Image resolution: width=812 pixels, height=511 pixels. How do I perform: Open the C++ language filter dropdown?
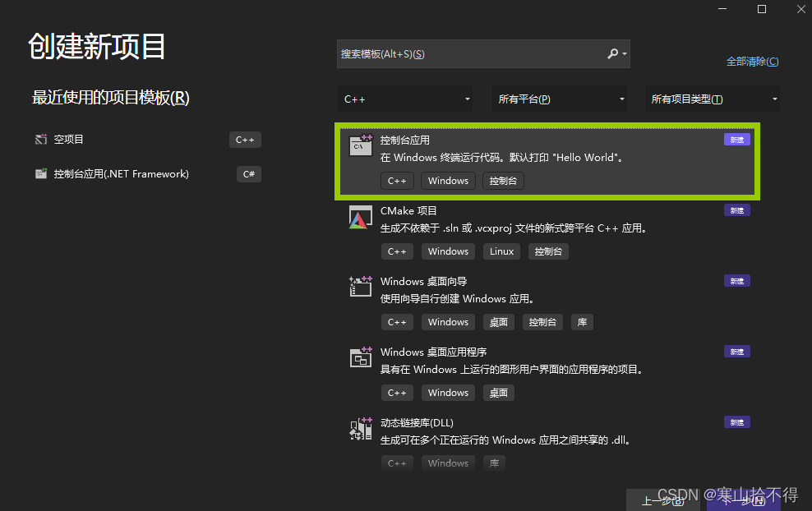(405, 99)
